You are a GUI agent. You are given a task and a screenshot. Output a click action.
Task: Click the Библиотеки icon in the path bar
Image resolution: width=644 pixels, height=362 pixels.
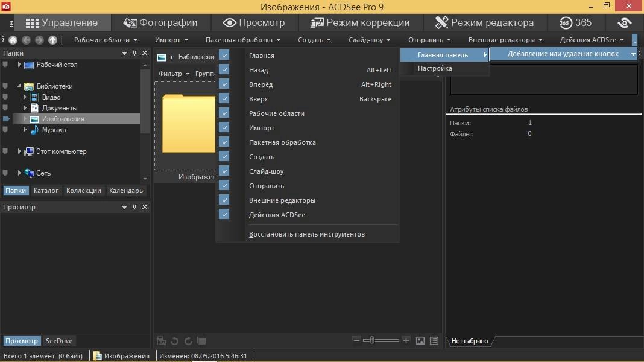(x=162, y=57)
